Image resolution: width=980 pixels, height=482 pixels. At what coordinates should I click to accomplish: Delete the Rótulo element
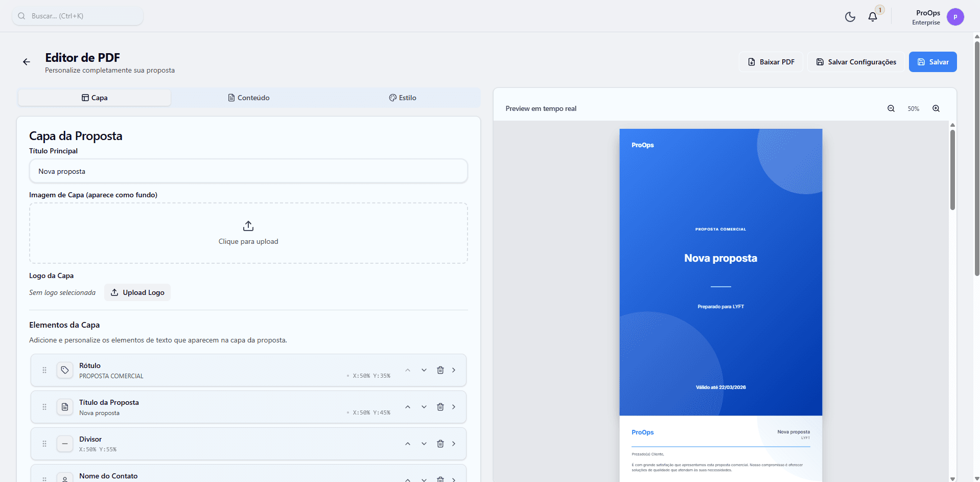440,370
